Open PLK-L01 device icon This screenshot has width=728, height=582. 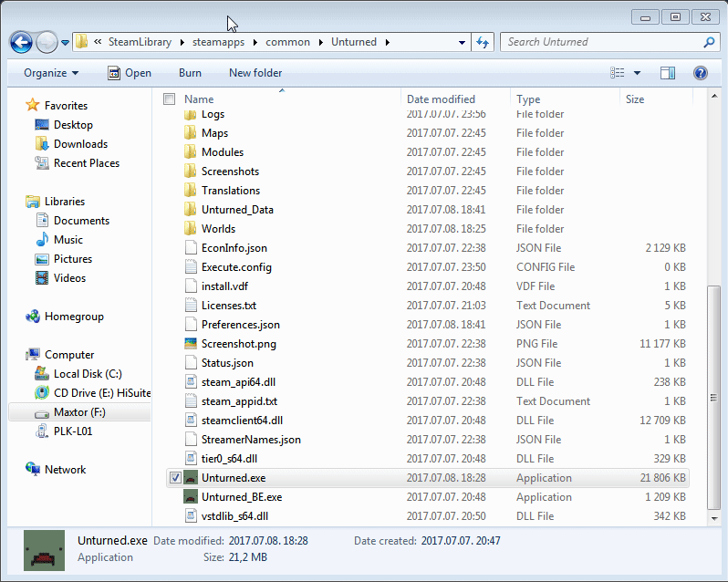pyautogui.click(x=42, y=431)
